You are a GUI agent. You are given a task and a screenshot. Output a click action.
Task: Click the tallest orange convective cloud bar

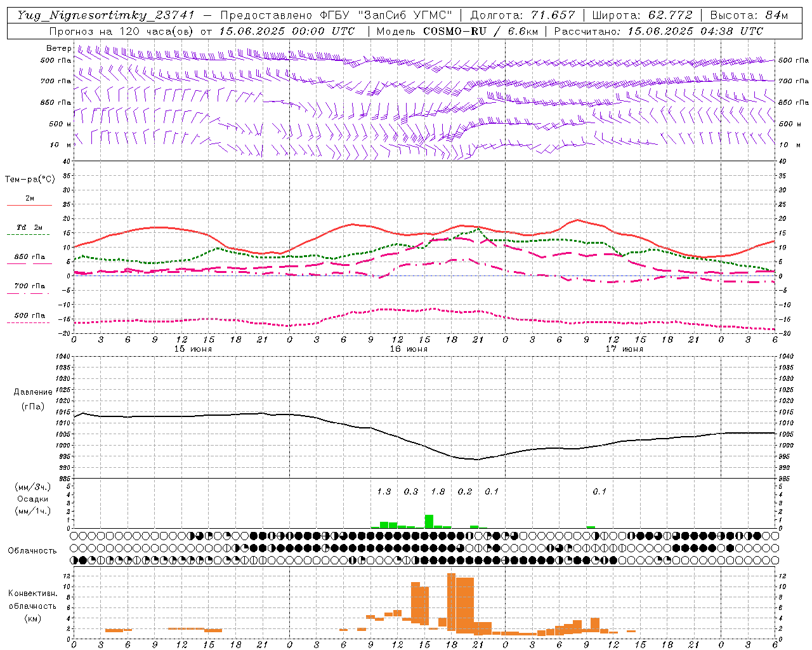click(452, 603)
